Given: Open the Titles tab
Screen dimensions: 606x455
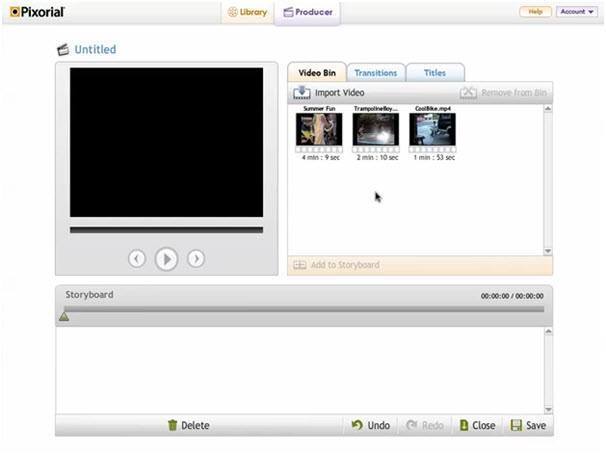Looking at the screenshot, I should 435,73.
